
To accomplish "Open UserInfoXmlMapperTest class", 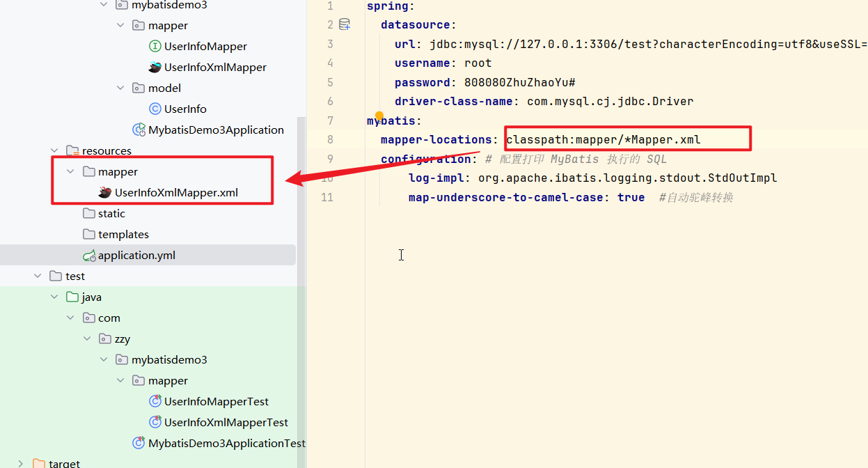I will [226, 423].
